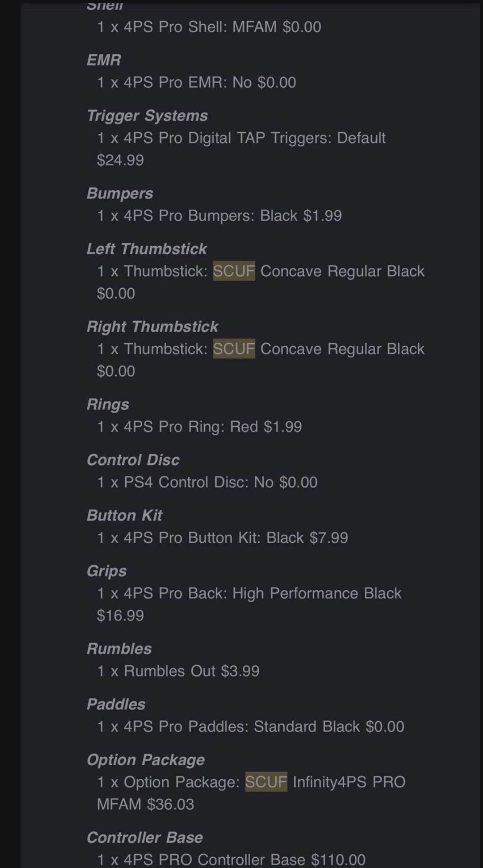Click the Control Disc heading
Screen dimensions: 483x868
tap(133, 460)
